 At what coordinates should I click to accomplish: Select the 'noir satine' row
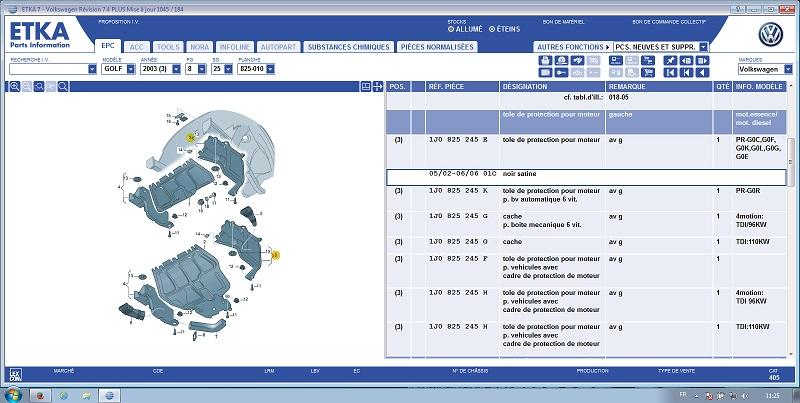click(x=586, y=177)
